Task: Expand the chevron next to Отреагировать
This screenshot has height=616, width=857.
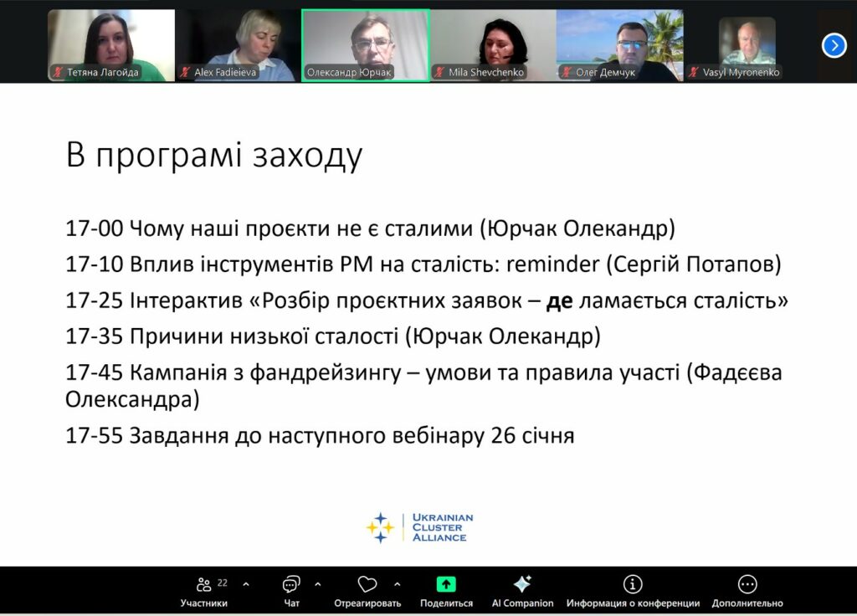Action: coord(397,584)
